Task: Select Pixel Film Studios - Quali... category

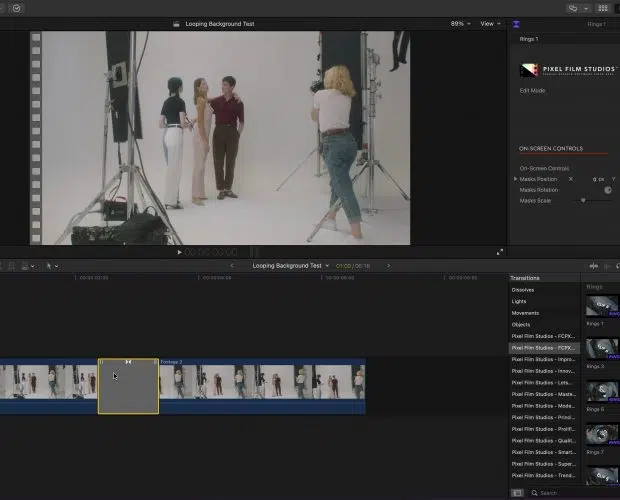Action: pyautogui.click(x=544, y=441)
